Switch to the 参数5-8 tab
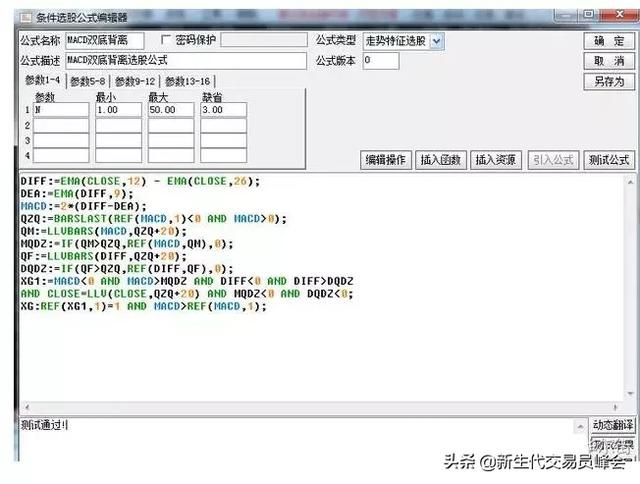The height and width of the screenshot is (484, 640). pyautogui.click(x=88, y=81)
